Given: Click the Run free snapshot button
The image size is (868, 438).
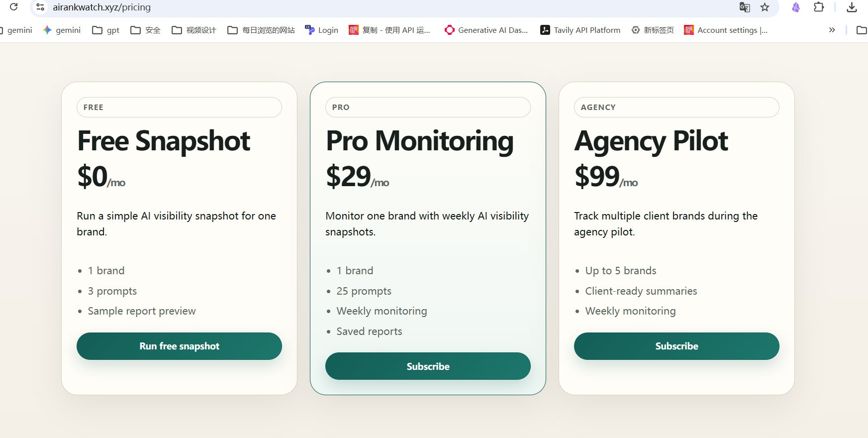Looking at the screenshot, I should (x=179, y=346).
